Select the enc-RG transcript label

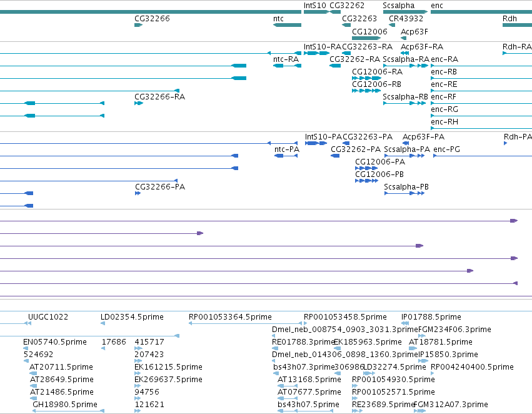444,109
